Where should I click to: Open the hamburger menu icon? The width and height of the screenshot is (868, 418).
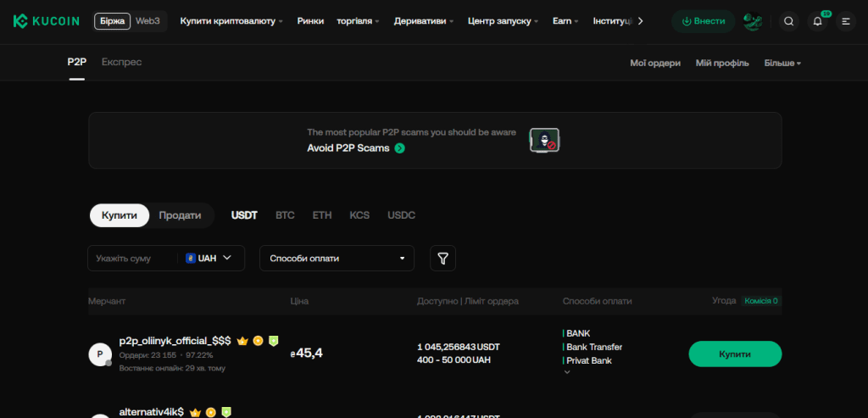pyautogui.click(x=845, y=21)
